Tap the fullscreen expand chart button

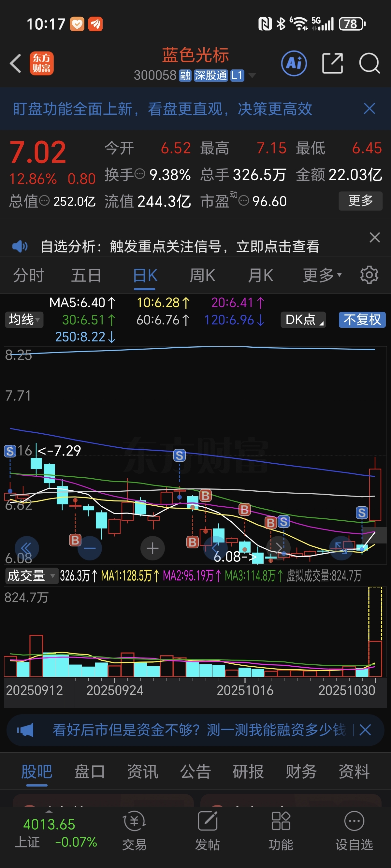341,548
